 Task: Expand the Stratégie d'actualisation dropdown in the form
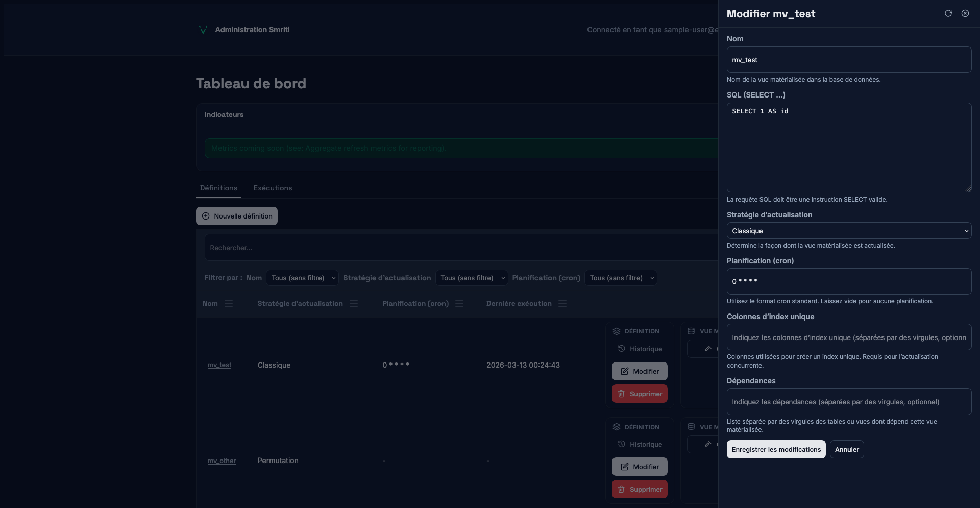click(848, 231)
